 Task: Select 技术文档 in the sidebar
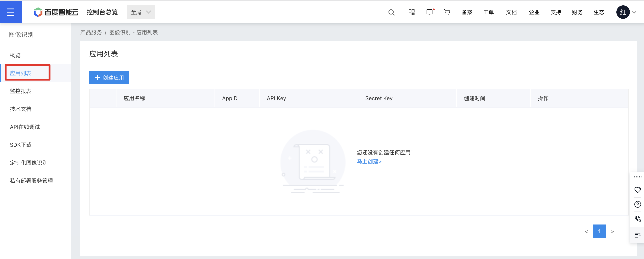(x=35, y=109)
